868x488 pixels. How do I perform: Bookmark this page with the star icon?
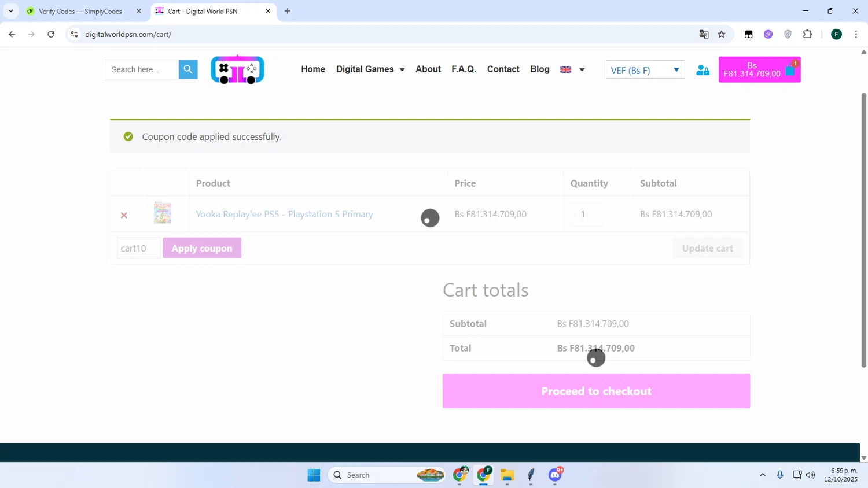point(722,34)
